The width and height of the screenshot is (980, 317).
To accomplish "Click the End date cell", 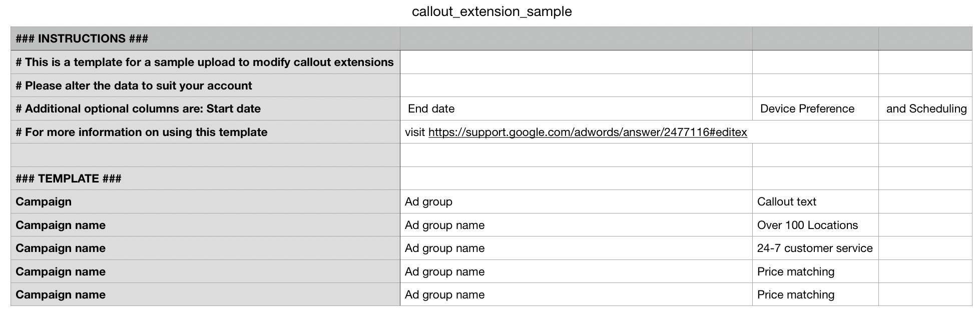I will [x=431, y=109].
